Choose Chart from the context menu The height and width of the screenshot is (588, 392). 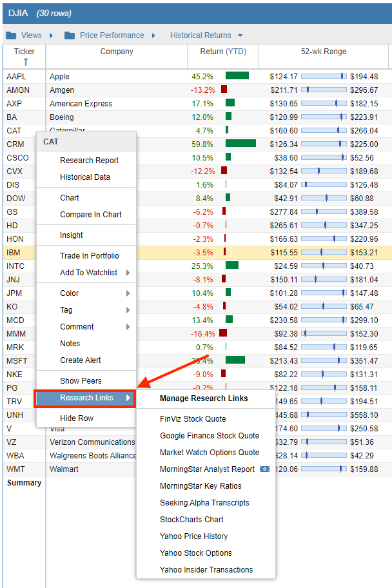[x=70, y=198]
